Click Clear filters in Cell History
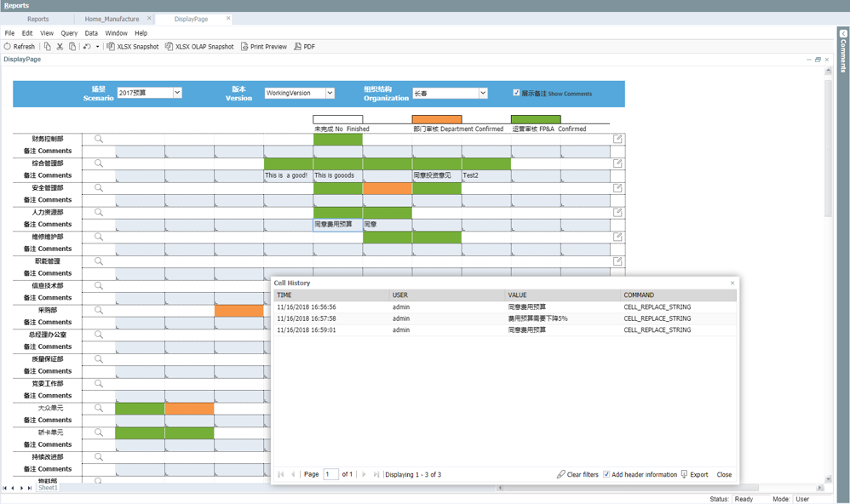The height and width of the screenshot is (504, 850). tap(577, 474)
